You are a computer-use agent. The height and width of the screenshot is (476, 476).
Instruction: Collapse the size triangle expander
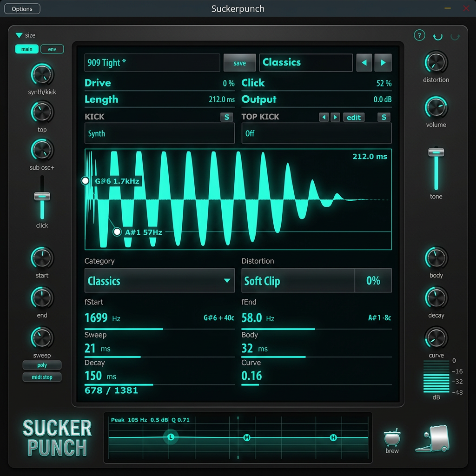click(19, 35)
